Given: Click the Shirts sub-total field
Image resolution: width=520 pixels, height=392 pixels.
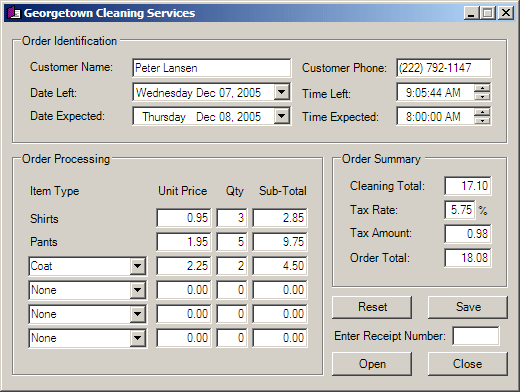Looking at the screenshot, I should [x=280, y=218].
